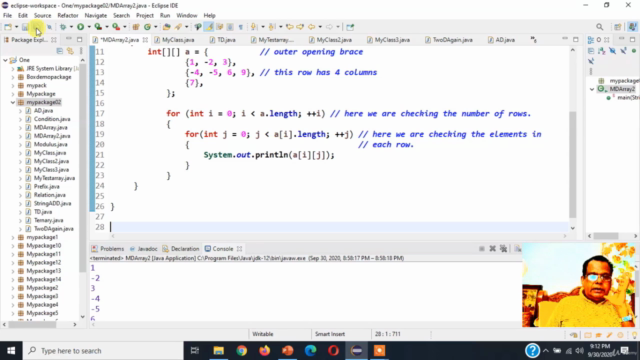
Task: Show hidden editor tabs list chevron
Action: tap(533, 40)
